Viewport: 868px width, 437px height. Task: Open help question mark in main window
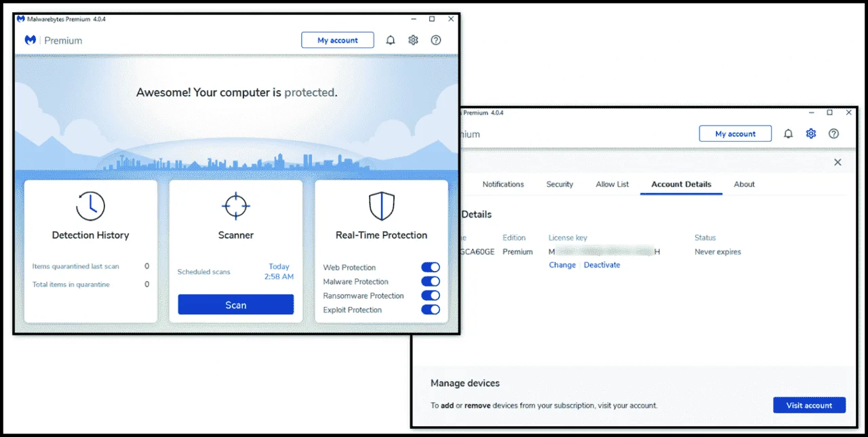point(436,40)
